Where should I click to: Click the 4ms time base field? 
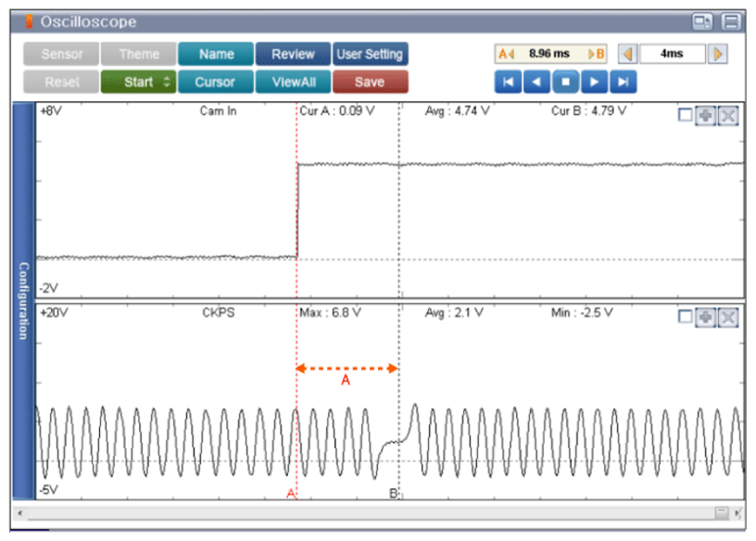672,54
